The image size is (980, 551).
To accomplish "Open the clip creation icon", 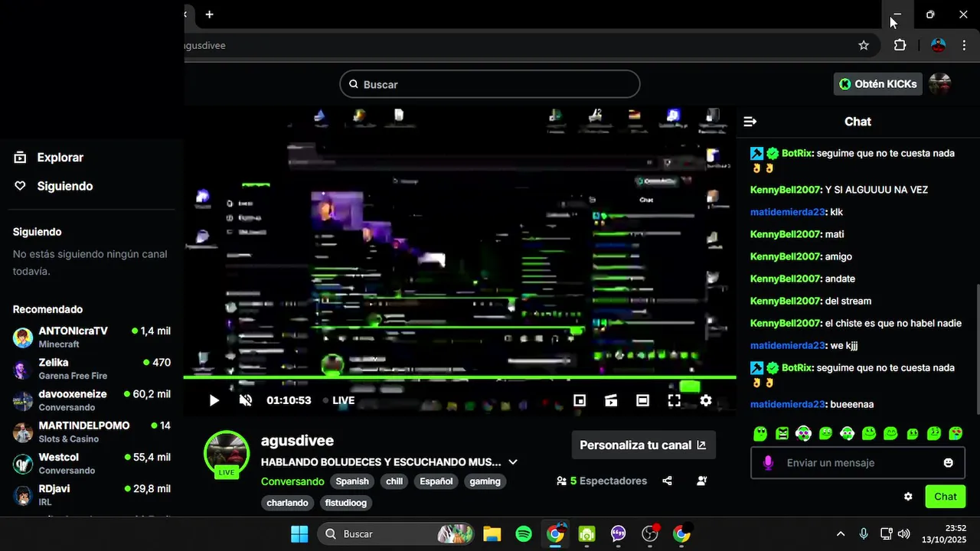I will (611, 400).
